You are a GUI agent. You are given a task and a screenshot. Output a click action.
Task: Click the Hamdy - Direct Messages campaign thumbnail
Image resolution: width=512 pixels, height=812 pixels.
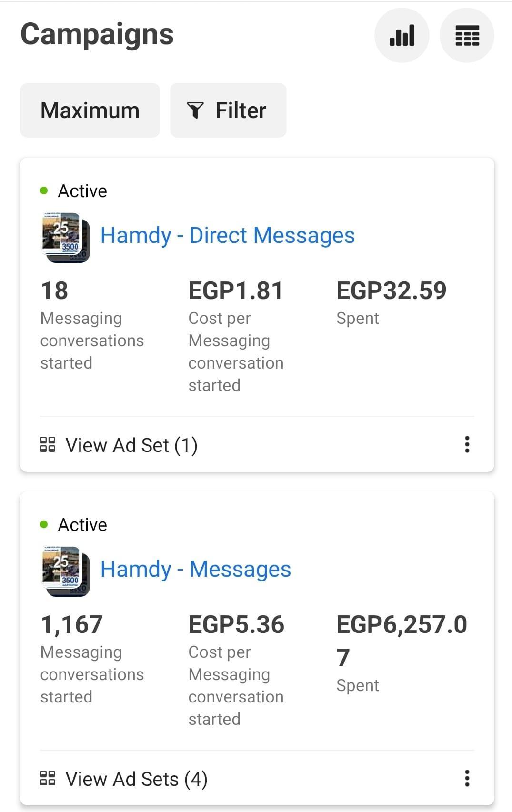pyautogui.click(x=65, y=237)
